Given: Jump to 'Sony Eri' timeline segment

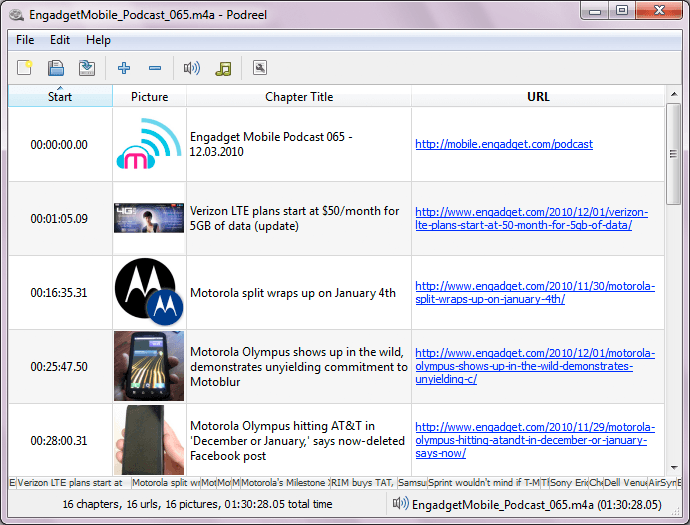Looking at the screenshot, I should 569,483.
